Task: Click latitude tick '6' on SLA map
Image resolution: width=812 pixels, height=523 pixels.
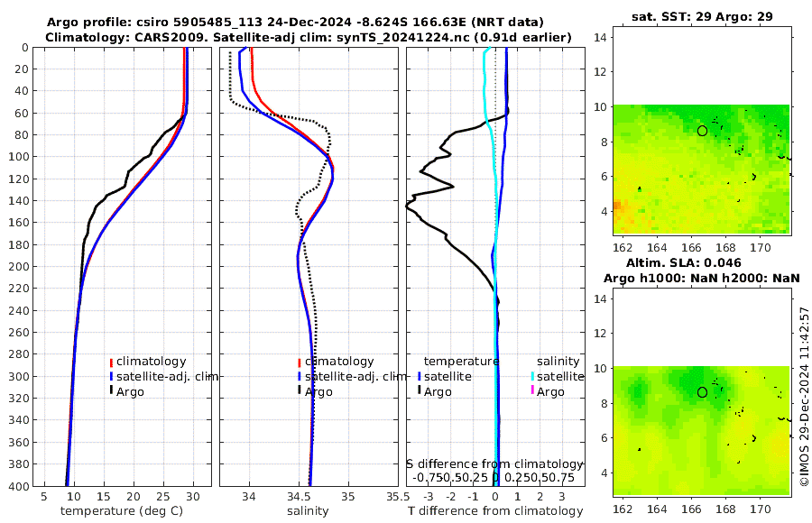Action: 604,437
